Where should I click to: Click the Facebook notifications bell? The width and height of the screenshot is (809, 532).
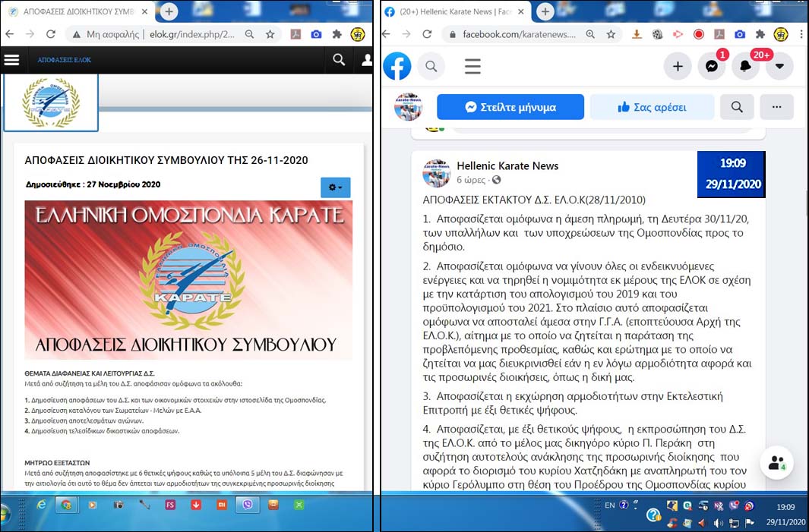pyautogui.click(x=745, y=67)
